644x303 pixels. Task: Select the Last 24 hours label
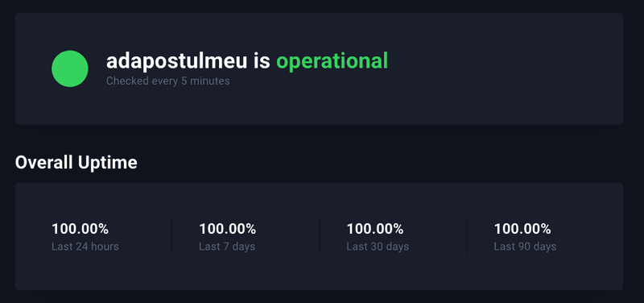pyautogui.click(x=85, y=247)
